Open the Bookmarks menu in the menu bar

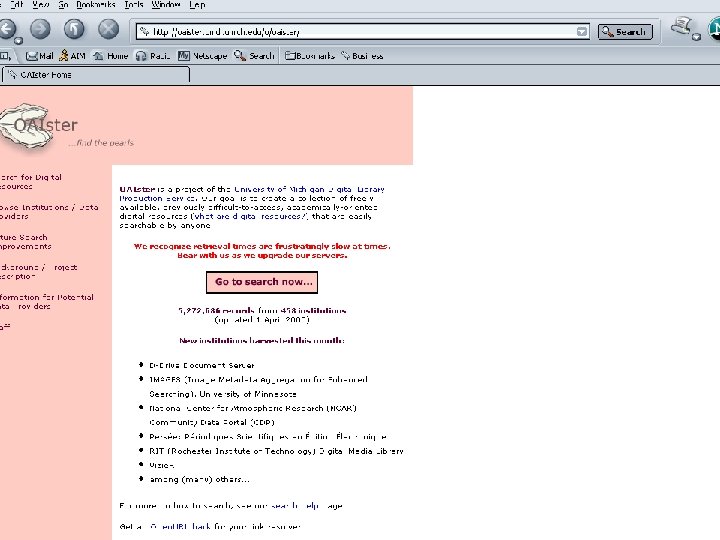96,5
